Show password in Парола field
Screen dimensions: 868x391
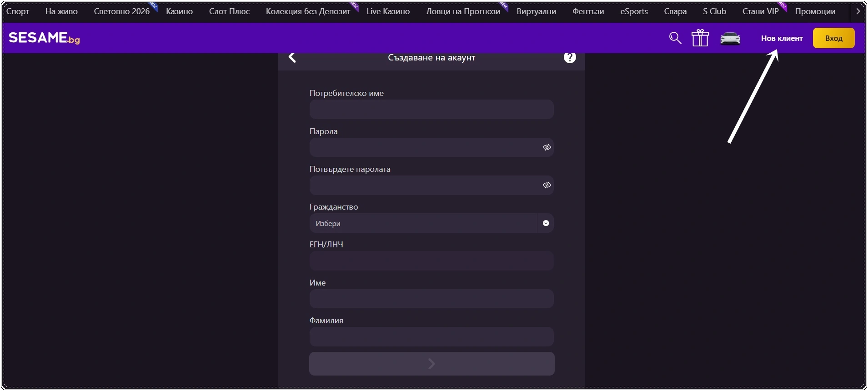[547, 147]
